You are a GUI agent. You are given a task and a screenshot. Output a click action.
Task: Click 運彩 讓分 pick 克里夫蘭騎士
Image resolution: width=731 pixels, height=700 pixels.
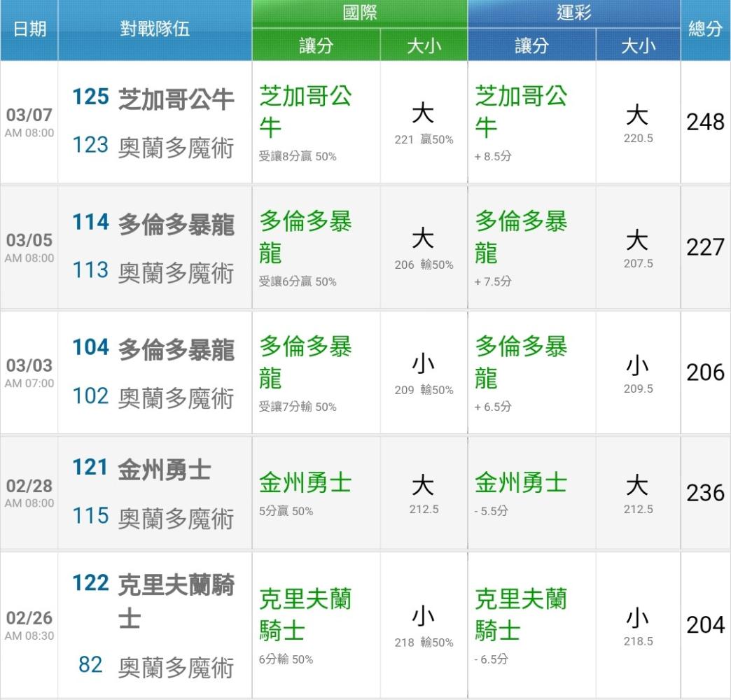[x=521, y=615]
